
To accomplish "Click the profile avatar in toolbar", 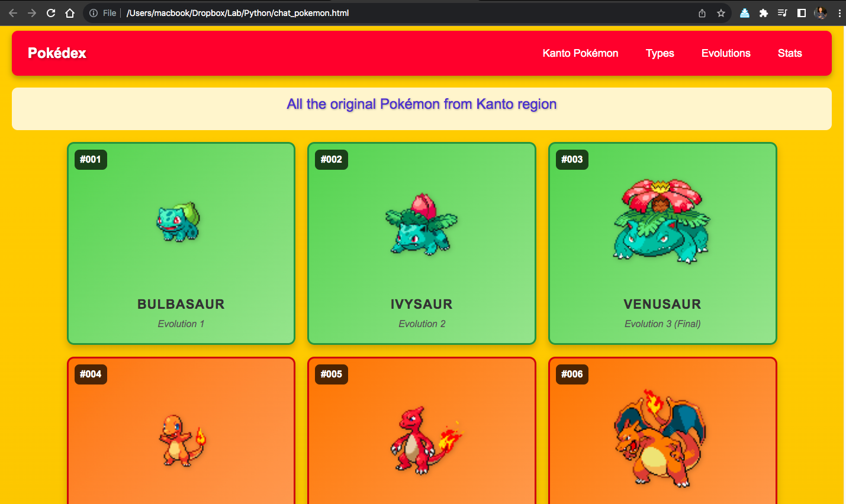I will (821, 13).
